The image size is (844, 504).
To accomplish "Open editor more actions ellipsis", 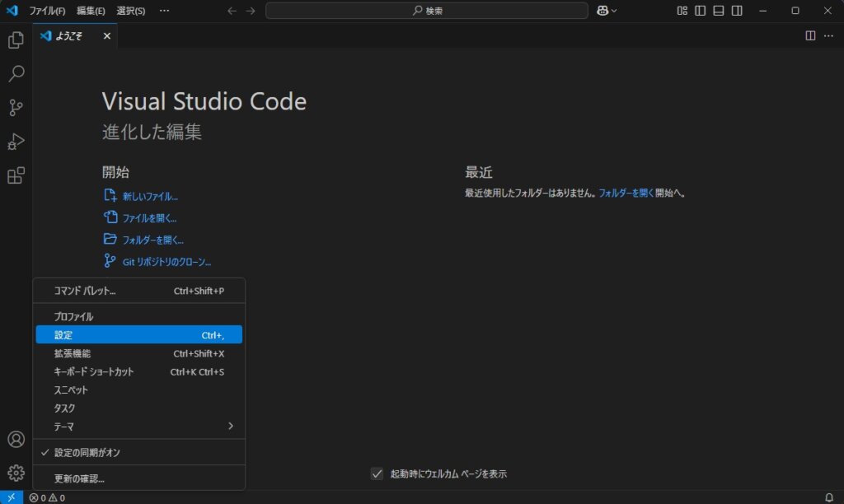I will pos(828,35).
